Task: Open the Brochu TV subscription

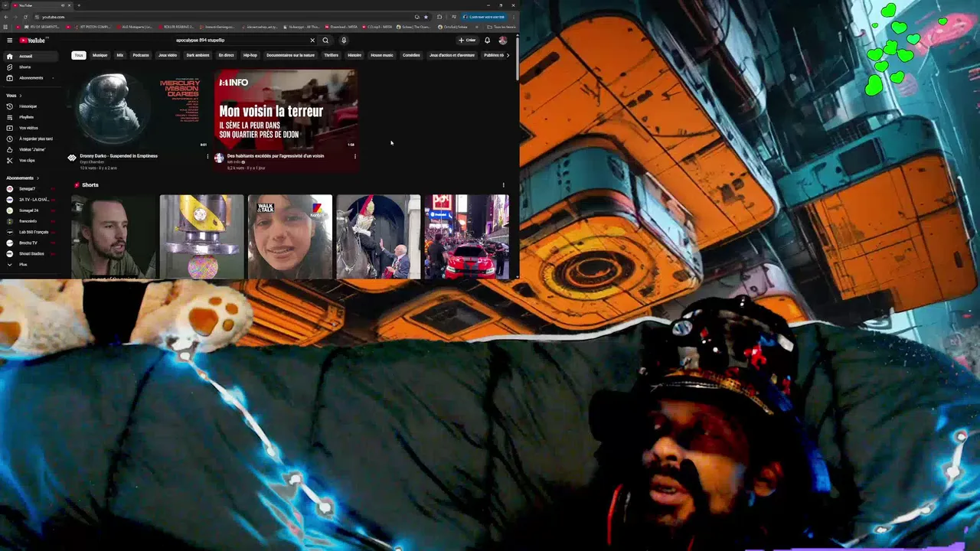Action: (x=30, y=243)
